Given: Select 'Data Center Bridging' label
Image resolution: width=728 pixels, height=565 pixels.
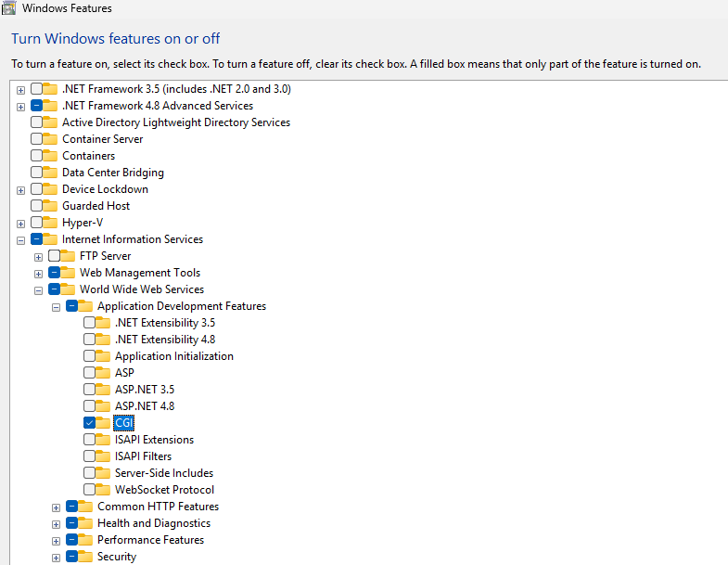Looking at the screenshot, I should [113, 173].
